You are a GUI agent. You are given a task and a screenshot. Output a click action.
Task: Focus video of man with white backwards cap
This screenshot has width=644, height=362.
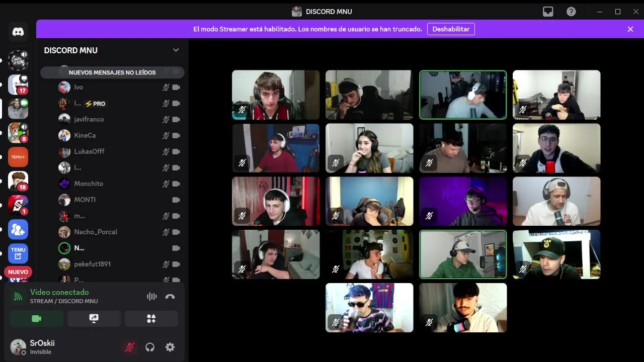click(x=556, y=201)
